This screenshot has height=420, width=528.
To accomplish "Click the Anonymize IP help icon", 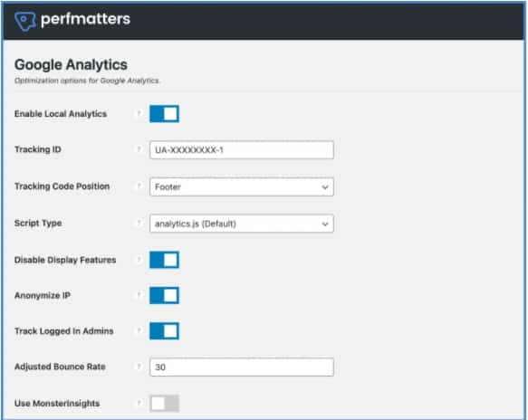I will click(138, 295).
